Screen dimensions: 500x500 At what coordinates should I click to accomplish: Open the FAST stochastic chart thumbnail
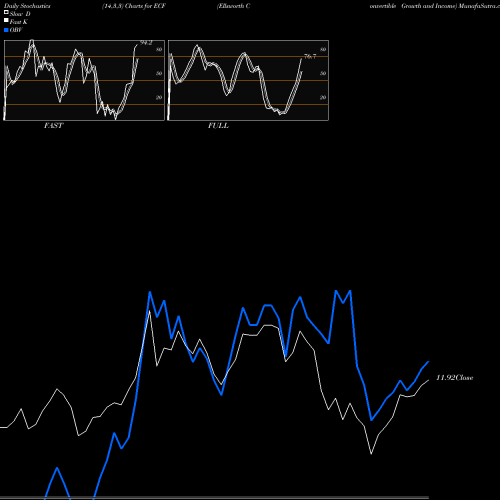(x=84, y=80)
